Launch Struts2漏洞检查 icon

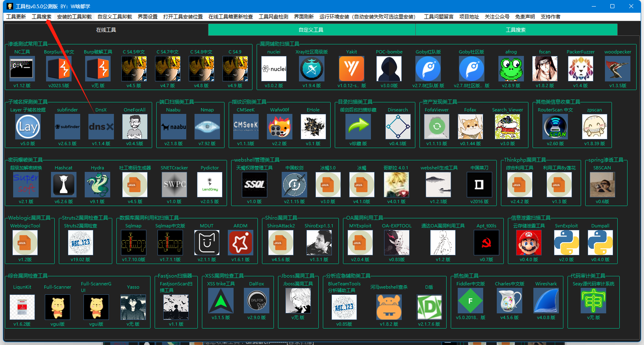[x=81, y=243]
